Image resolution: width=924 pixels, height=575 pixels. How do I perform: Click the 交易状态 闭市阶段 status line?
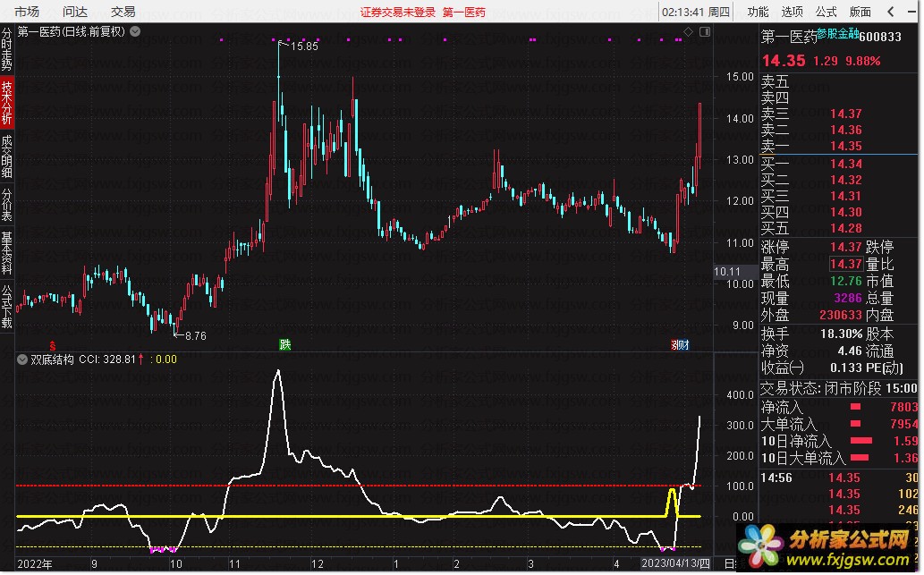pos(838,388)
